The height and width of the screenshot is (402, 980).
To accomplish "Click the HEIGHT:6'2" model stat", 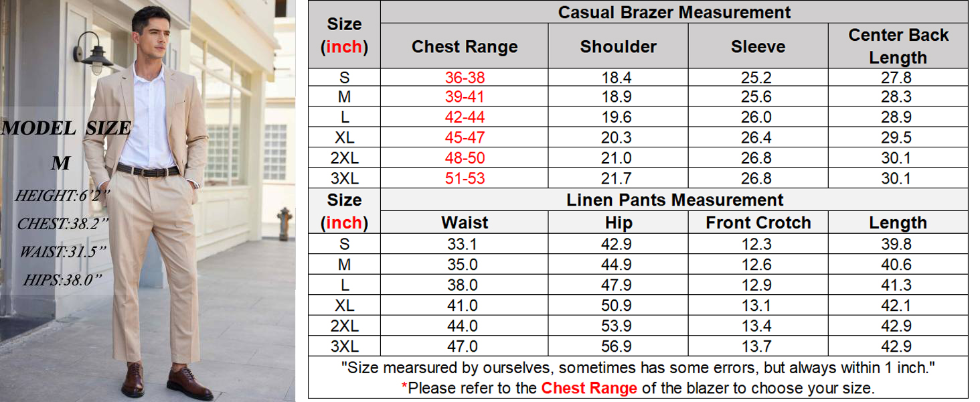I will tap(62, 196).
